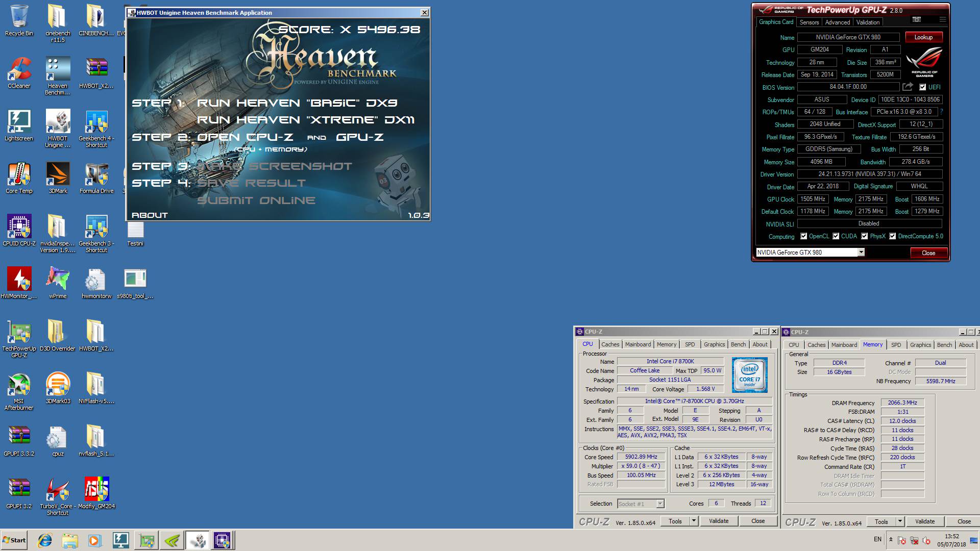This screenshot has width=980, height=551.
Task: Open Caches tab in left CPU-Z window
Action: point(610,344)
